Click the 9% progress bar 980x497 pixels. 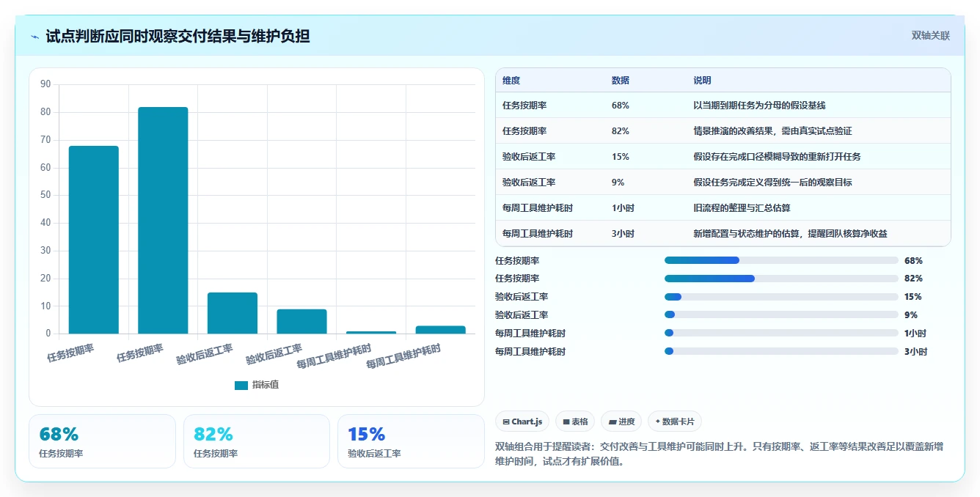[x=781, y=315]
